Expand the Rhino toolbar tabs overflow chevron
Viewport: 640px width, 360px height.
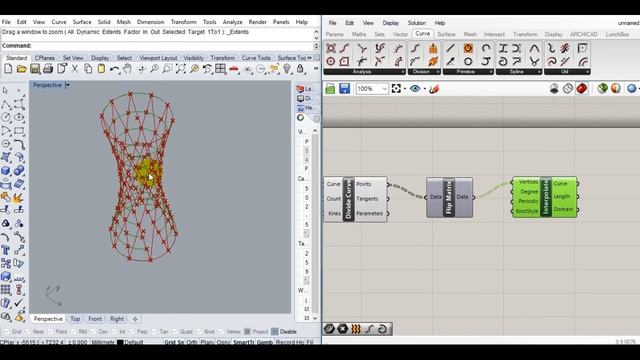309,58
